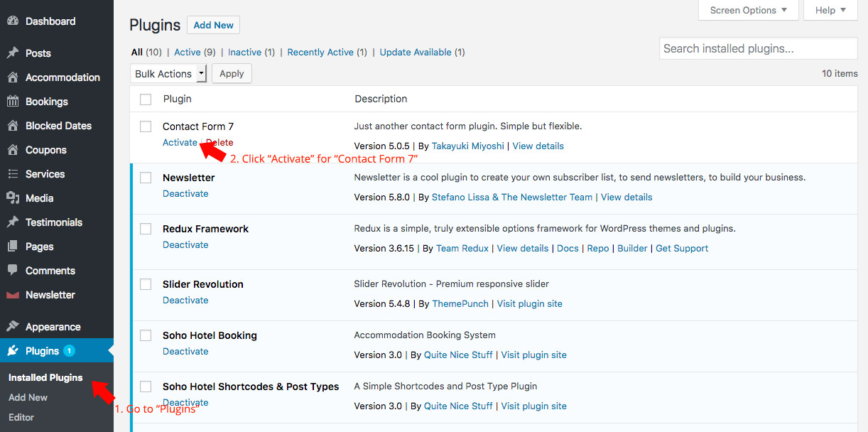This screenshot has height=432, width=868.
Task: Click the Dashboard gauge icon in sidebar
Action: click(13, 21)
